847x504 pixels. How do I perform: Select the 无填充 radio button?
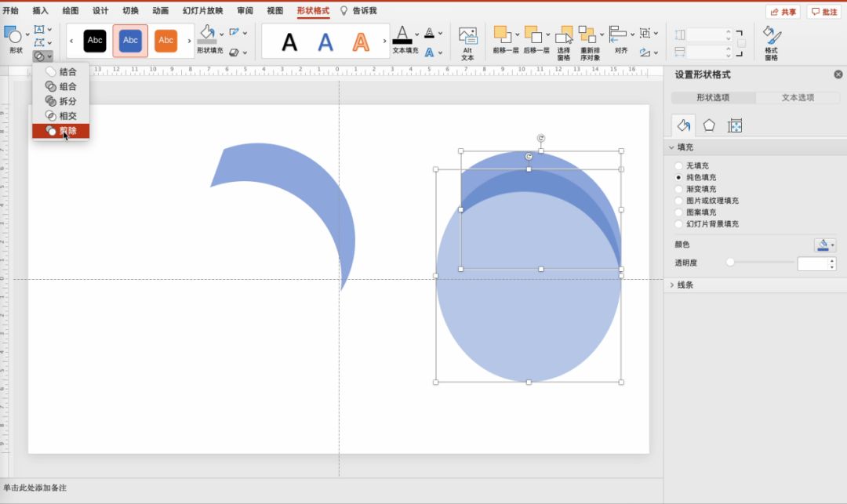(x=678, y=166)
